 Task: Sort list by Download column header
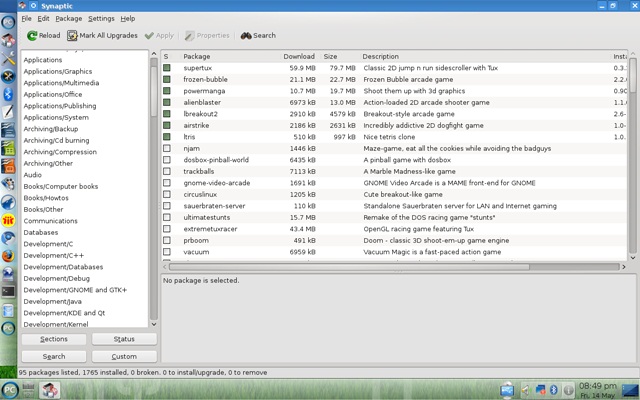click(x=299, y=56)
